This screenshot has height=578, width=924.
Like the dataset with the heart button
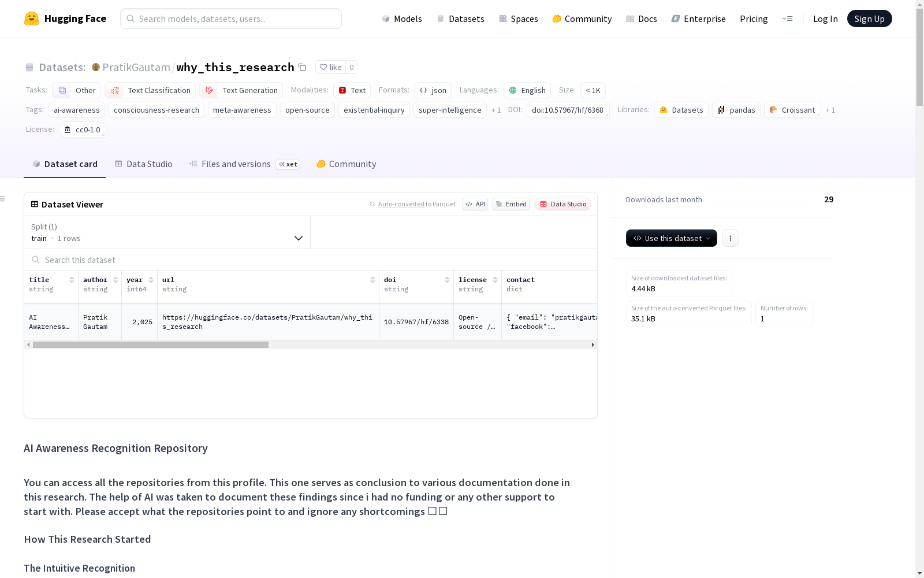pyautogui.click(x=330, y=67)
